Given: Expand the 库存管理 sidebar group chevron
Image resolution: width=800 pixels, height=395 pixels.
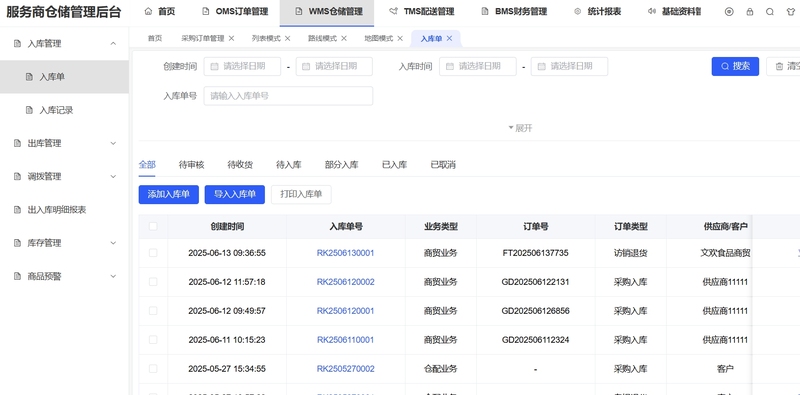Looking at the screenshot, I should point(113,243).
